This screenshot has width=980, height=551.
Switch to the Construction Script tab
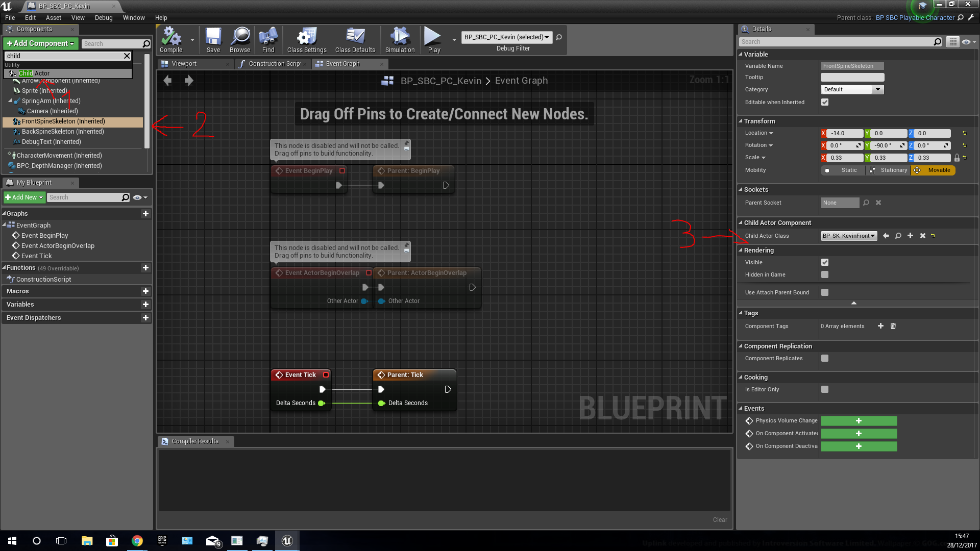(274, 64)
